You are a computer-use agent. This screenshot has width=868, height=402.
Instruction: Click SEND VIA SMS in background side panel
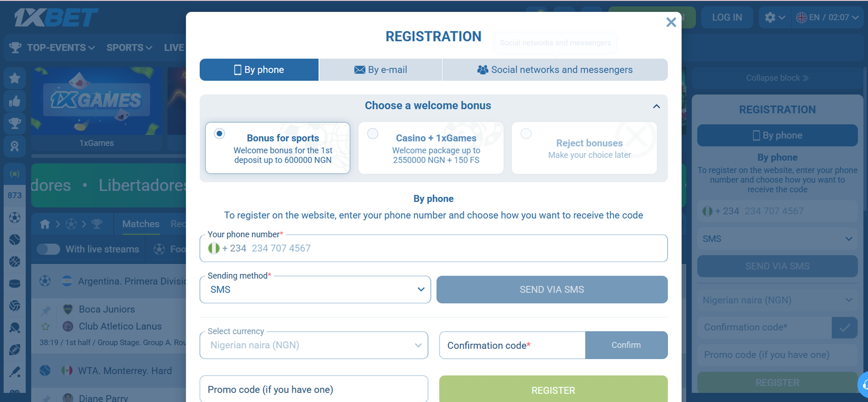[x=777, y=266]
